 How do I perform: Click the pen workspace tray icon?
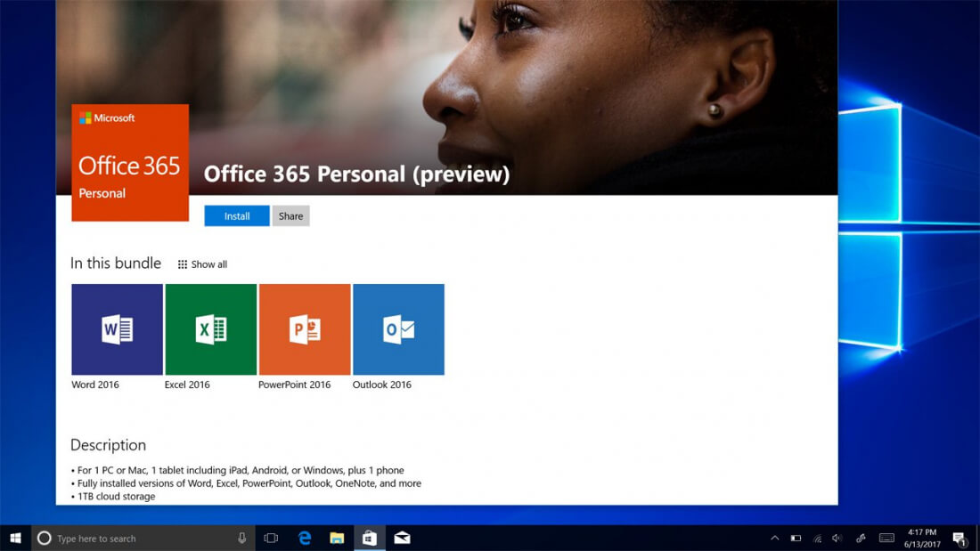pos(861,538)
